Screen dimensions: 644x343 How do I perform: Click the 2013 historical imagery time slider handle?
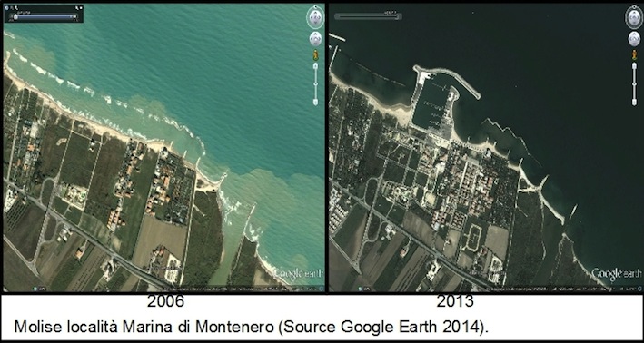pos(398,16)
